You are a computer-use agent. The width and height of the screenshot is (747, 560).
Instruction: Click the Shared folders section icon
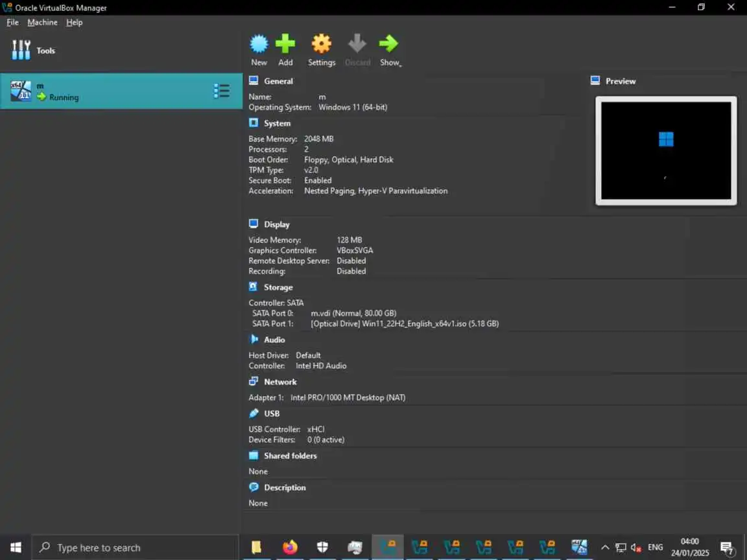pos(254,455)
